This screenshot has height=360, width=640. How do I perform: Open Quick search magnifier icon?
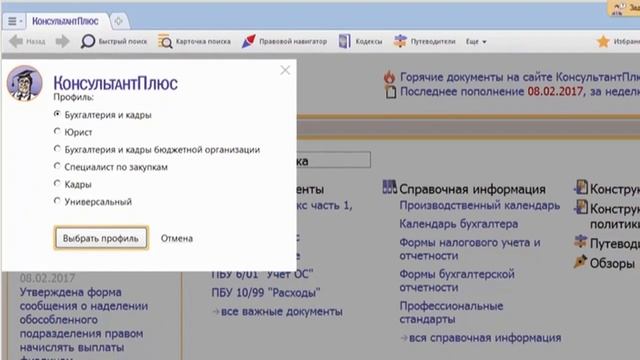click(88, 41)
